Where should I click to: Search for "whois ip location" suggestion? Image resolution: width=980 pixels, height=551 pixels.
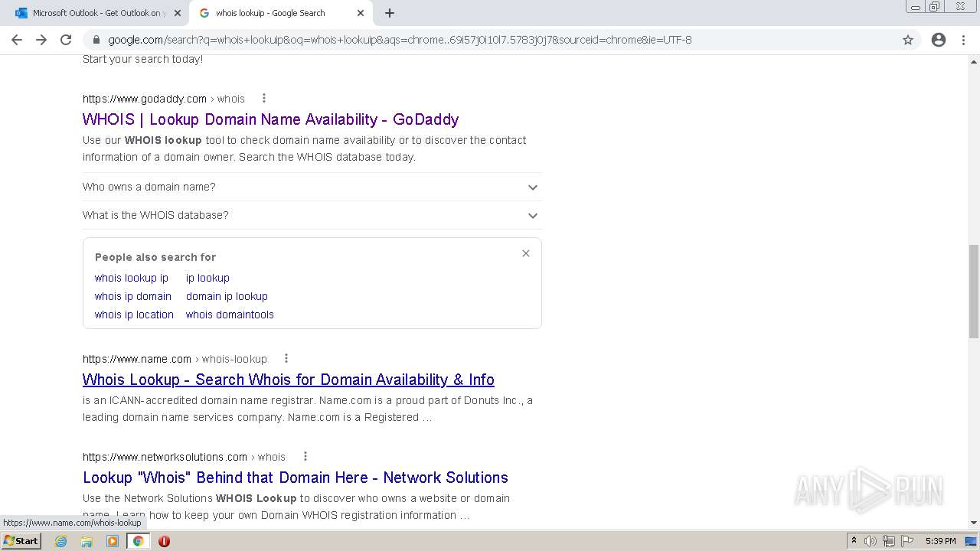coord(134,315)
